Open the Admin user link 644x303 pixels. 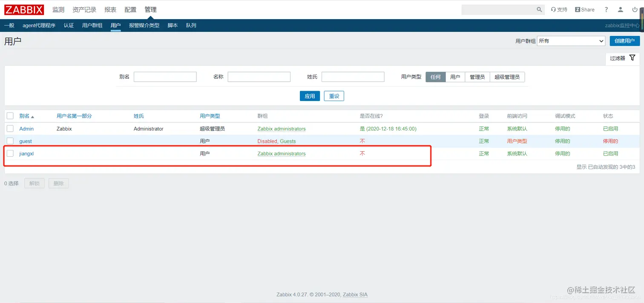[26, 129]
